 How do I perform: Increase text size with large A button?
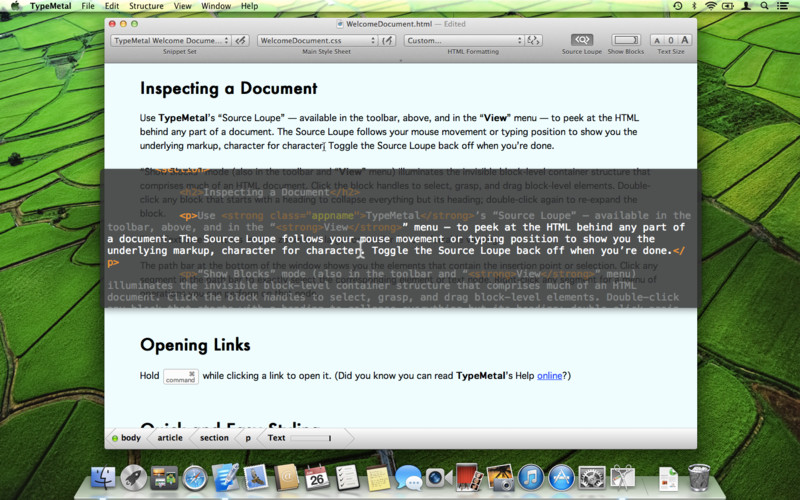685,40
